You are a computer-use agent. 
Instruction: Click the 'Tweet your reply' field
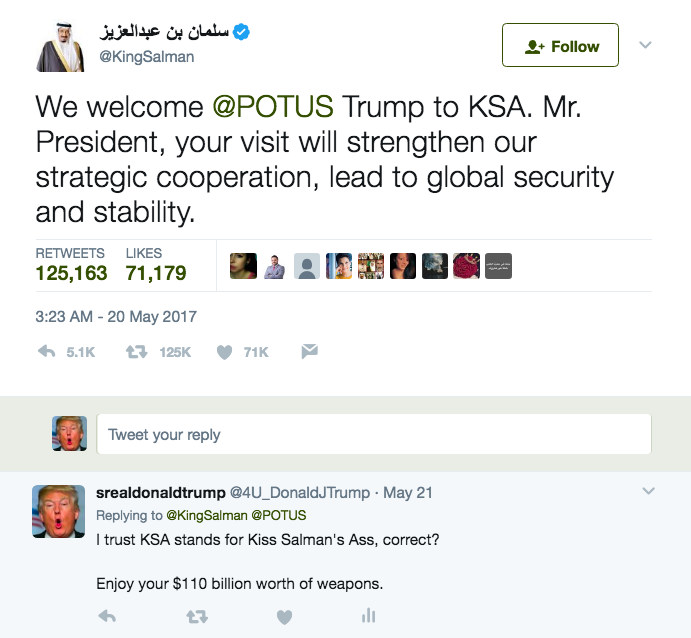(x=372, y=435)
